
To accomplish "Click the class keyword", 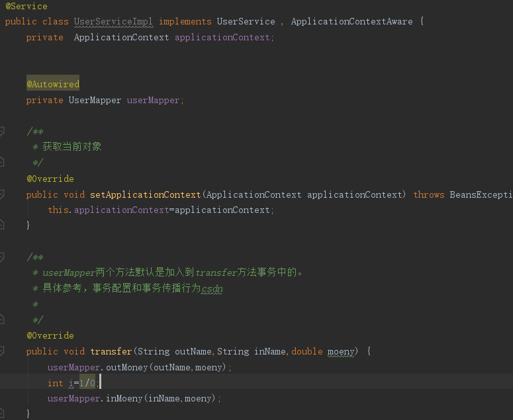I will (56, 22).
